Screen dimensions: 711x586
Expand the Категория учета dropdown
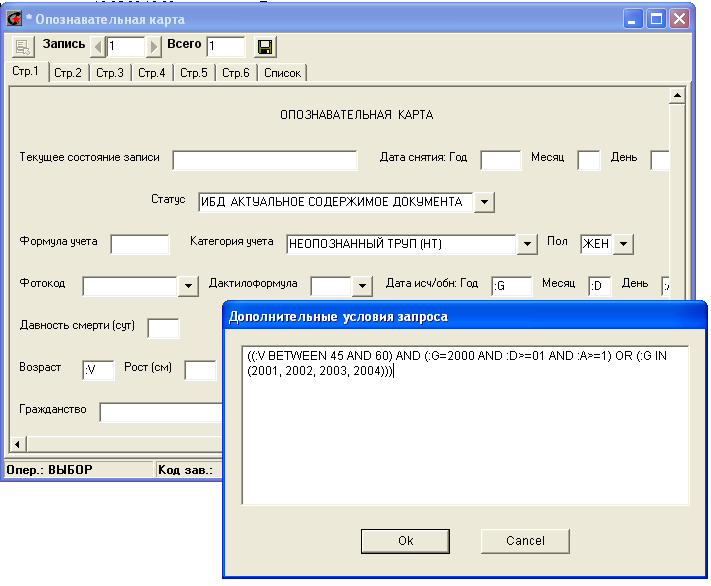click(x=527, y=244)
